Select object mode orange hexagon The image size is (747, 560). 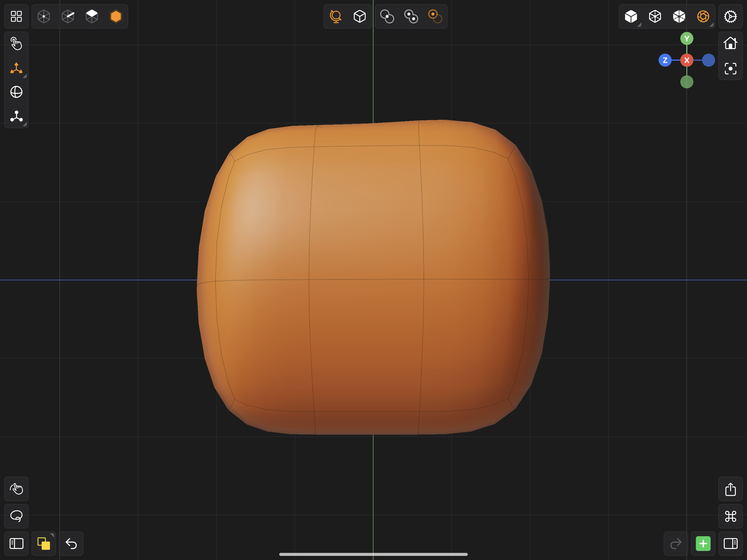[x=116, y=16]
